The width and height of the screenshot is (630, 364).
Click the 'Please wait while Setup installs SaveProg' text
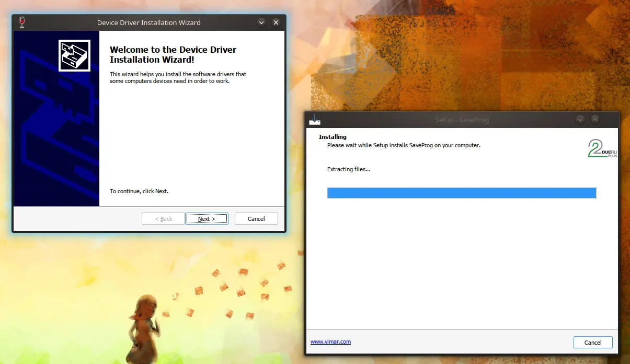(x=404, y=145)
